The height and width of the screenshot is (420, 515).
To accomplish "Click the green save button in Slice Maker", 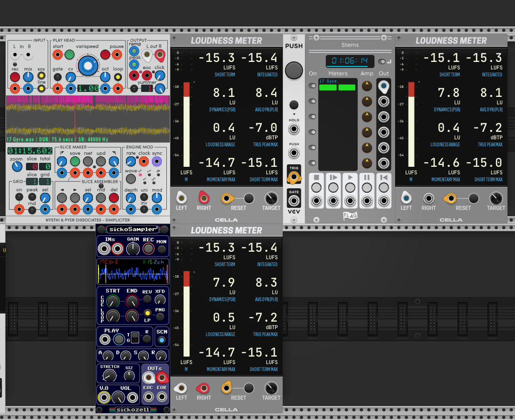I will pyautogui.click(x=75, y=161).
